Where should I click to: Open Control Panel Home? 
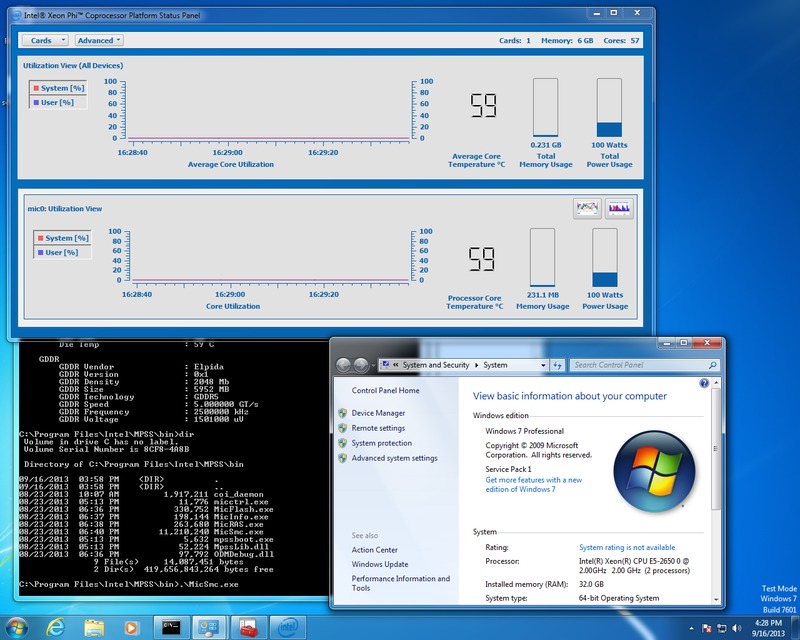pos(385,390)
